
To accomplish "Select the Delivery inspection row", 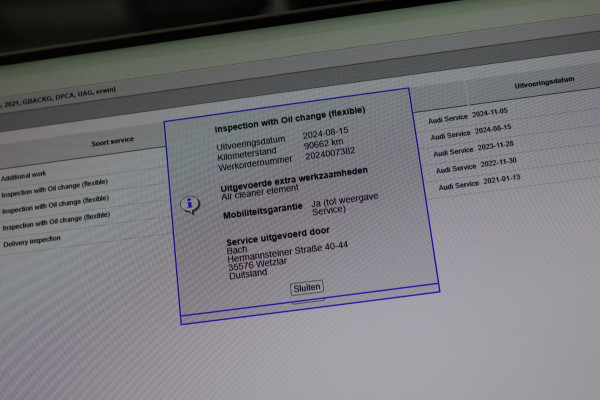I will click(x=32, y=242).
